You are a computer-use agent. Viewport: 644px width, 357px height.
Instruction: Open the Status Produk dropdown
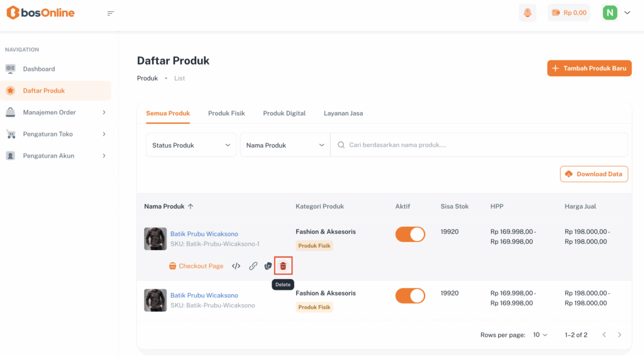(191, 145)
